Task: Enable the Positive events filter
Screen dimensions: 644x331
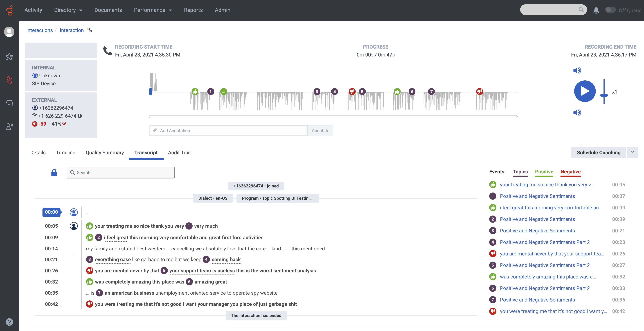Action: (544, 172)
